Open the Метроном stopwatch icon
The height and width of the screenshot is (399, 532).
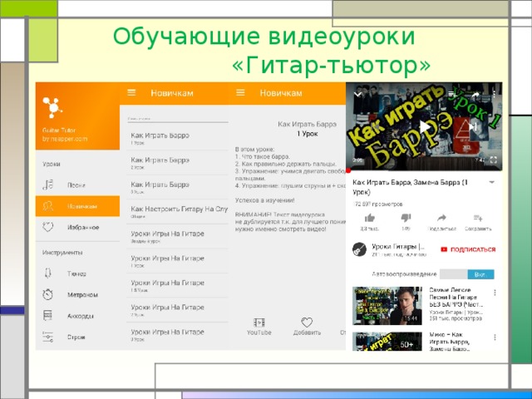pos(48,294)
